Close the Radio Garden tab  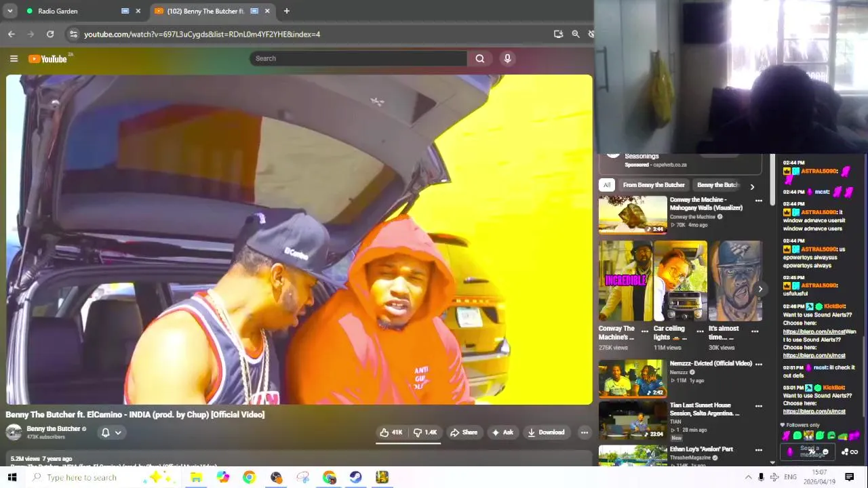click(x=138, y=11)
